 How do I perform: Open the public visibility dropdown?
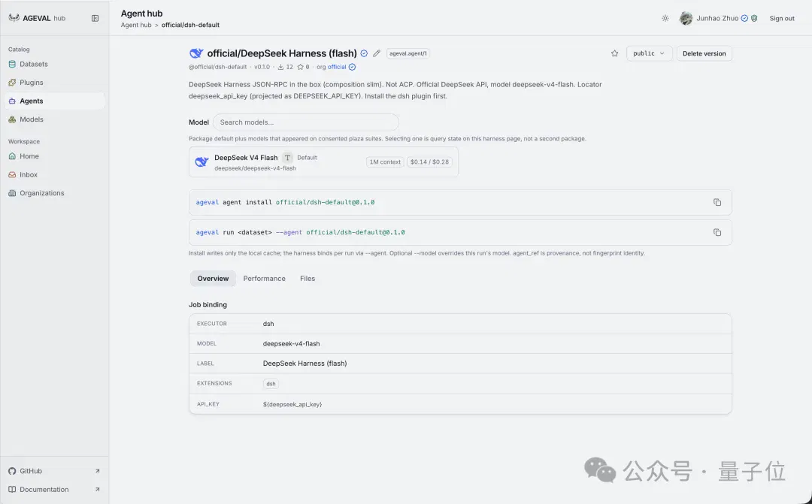click(x=650, y=53)
